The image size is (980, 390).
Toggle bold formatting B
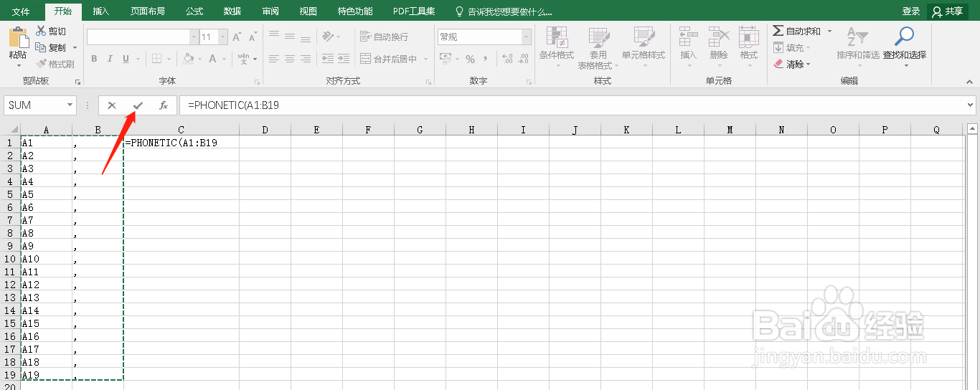pyautogui.click(x=94, y=59)
